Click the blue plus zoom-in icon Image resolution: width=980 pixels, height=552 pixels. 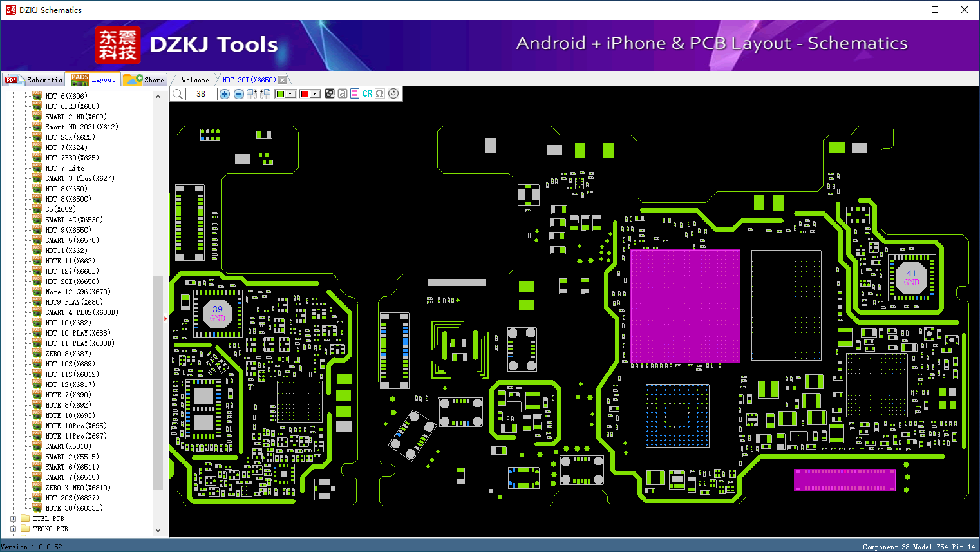tap(225, 94)
